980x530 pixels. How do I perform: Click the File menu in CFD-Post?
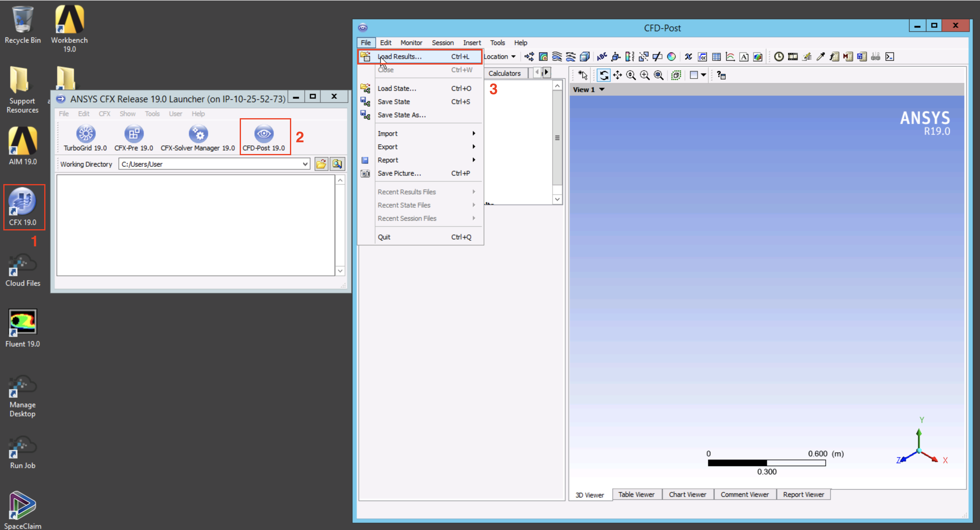[x=366, y=42]
